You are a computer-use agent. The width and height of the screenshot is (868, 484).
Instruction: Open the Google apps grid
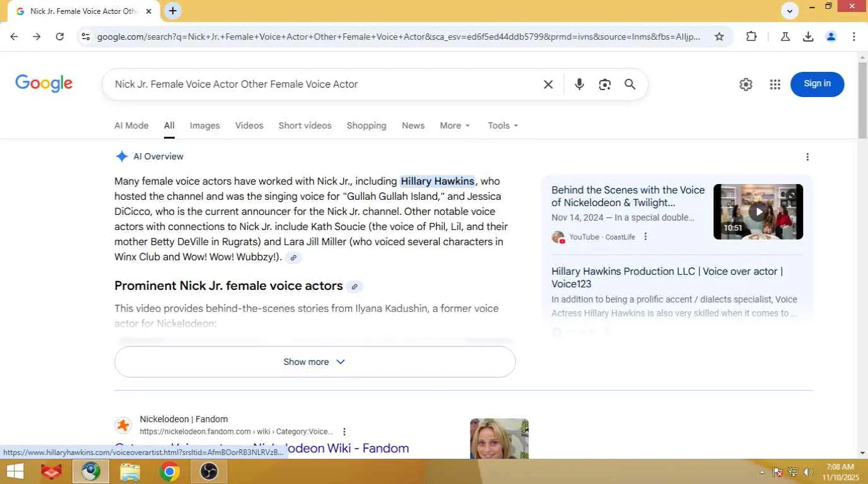(775, 84)
